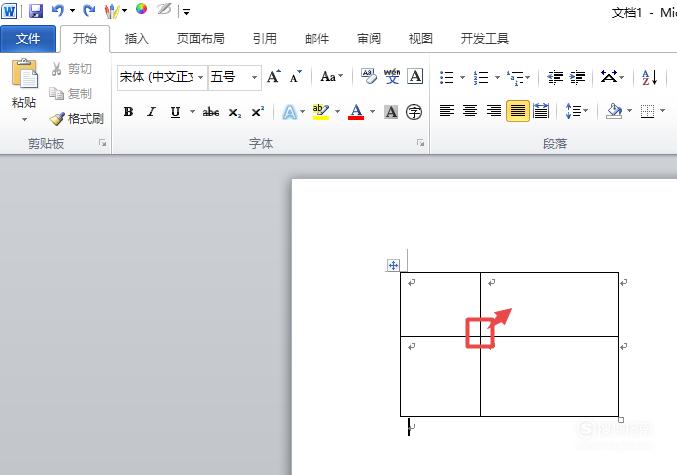Open the font dialog launcher
This screenshot has height=475, width=677.
[x=420, y=143]
